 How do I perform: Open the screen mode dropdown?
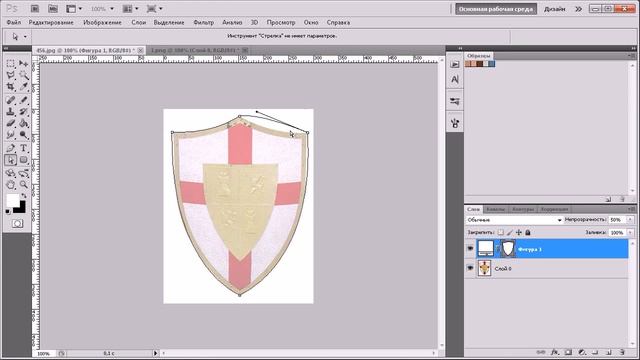click(x=155, y=9)
